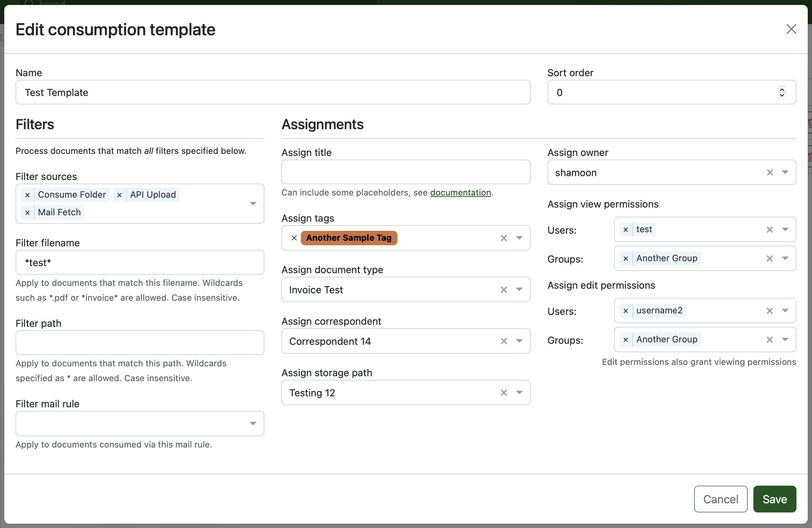
Task: Click the Save button
Action: (775, 499)
